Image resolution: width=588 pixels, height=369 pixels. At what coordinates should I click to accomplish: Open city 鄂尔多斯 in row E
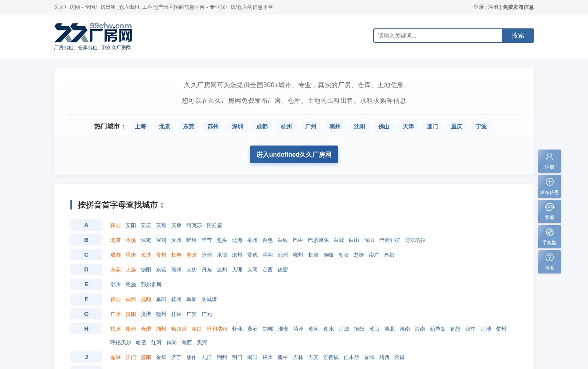(x=151, y=285)
